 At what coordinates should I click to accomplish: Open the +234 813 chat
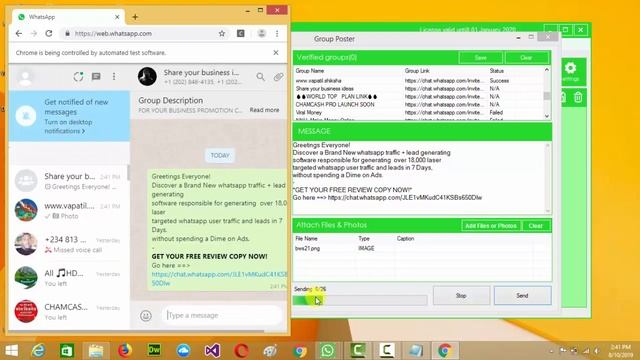click(x=69, y=244)
